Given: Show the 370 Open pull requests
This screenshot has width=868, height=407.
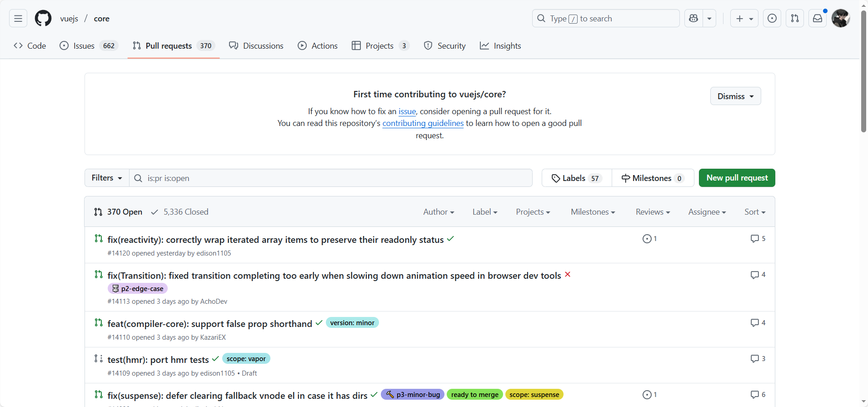Looking at the screenshot, I should pyautogui.click(x=119, y=212).
